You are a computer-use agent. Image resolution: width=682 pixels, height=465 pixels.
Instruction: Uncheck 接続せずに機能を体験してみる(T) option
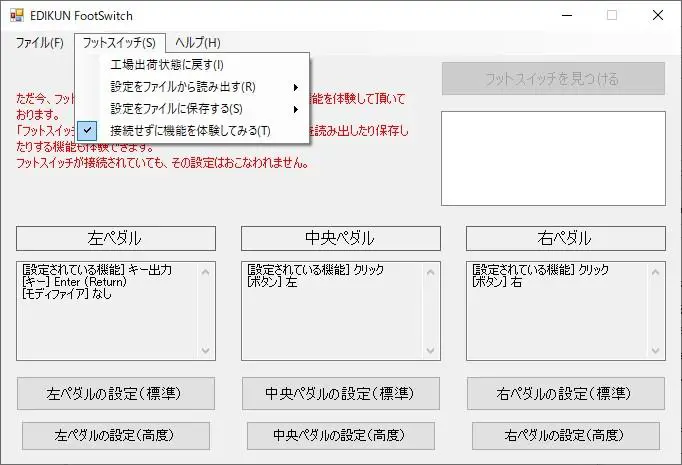(x=192, y=131)
